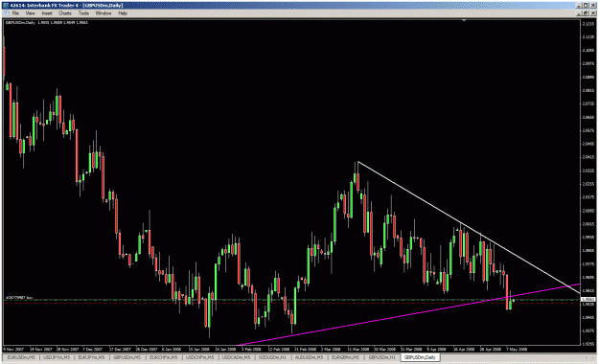Open the File menu

coord(15,13)
